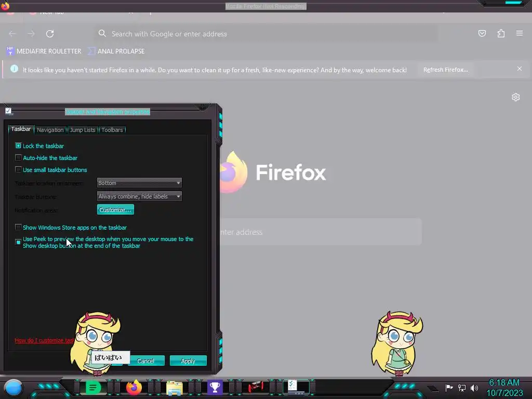The width and height of the screenshot is (532, 399).
Task: Click the taskbar properties title bar icon
Action: [8, 111]
